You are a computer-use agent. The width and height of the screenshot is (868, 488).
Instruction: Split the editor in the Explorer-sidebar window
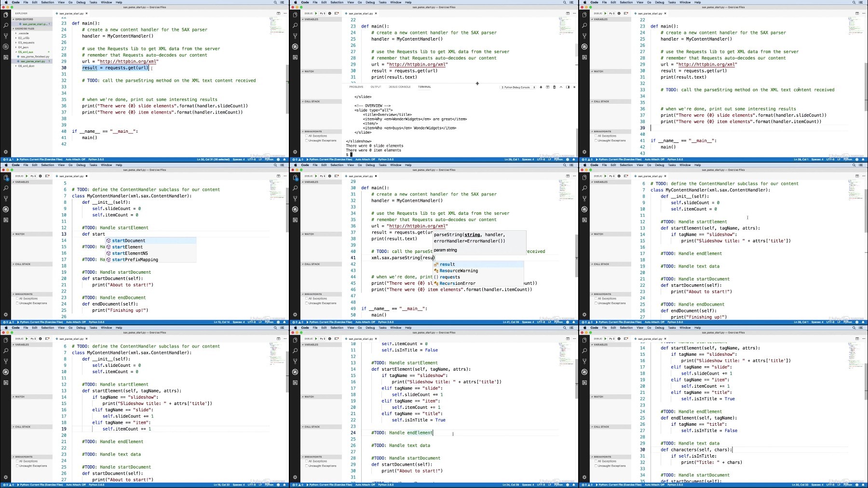(x=278, y=14)
